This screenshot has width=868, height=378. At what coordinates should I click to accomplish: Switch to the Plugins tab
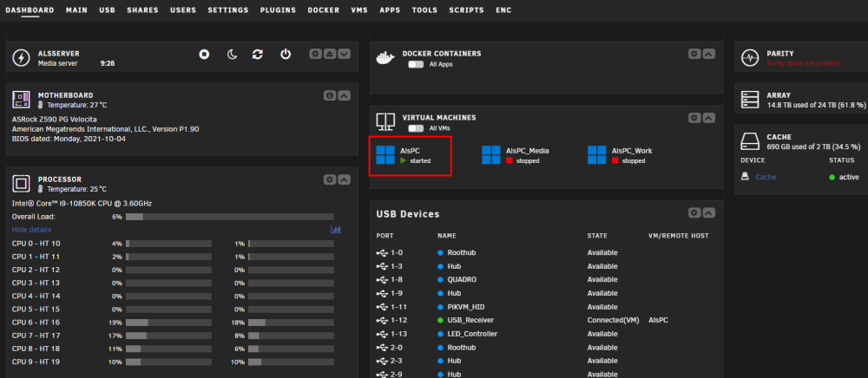pyautogui.click(x=278, y=10)
